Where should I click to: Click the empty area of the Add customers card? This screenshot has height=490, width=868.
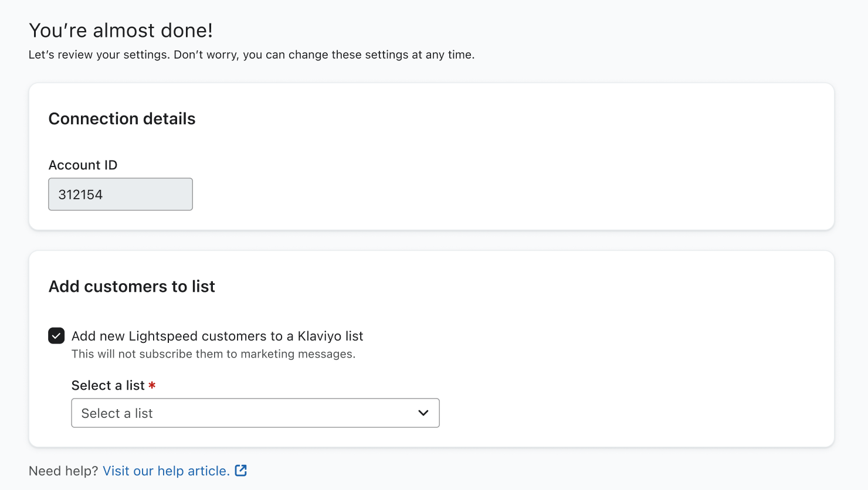pyautogui.click(x=616, y=363)
